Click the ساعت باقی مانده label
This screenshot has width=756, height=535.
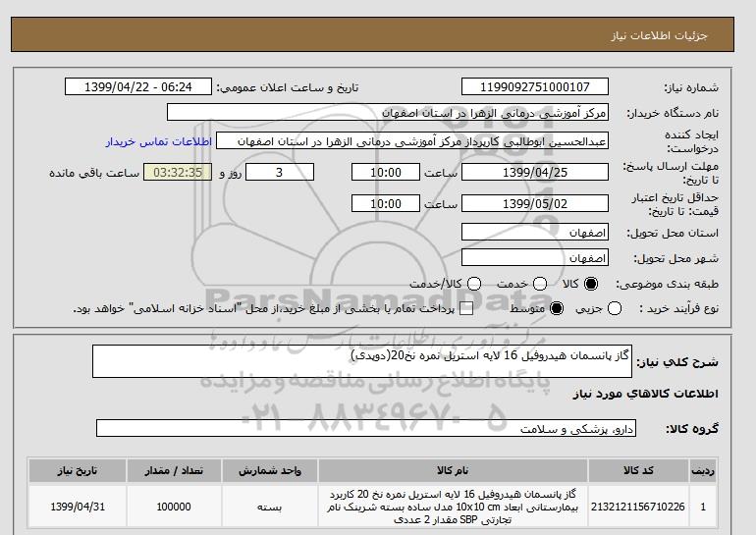click(94, 173)
